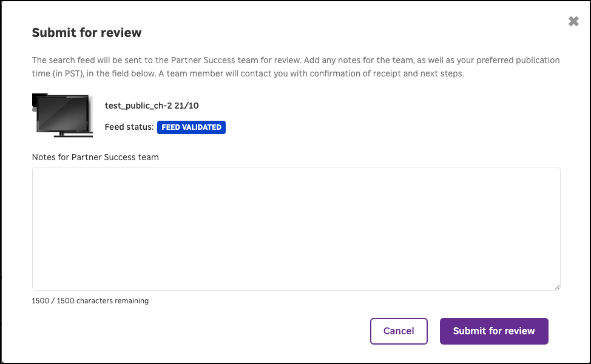Click the Notes for Partner Success team label
Image resolution: width=591 pixels, height=364 pixels.
tap(95, 157)
